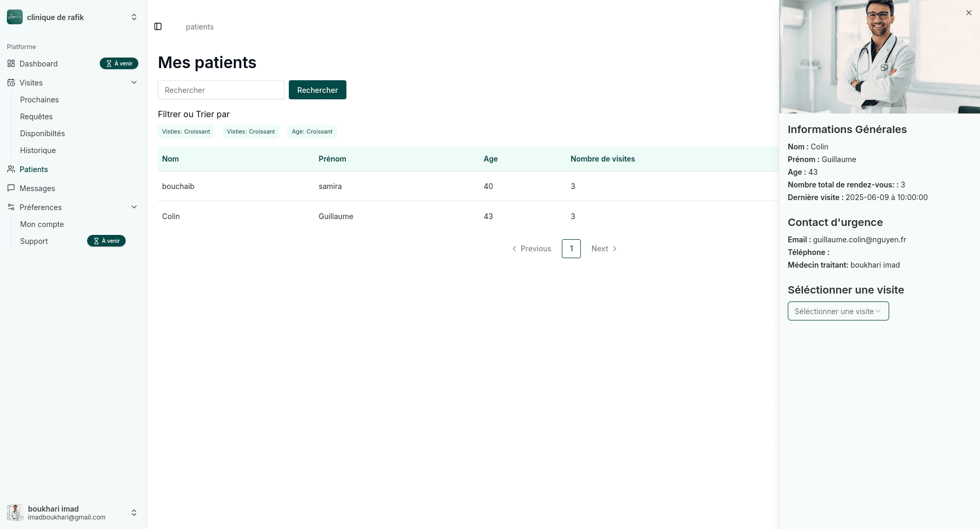Go to Historique in sidebar

[38, 150]
